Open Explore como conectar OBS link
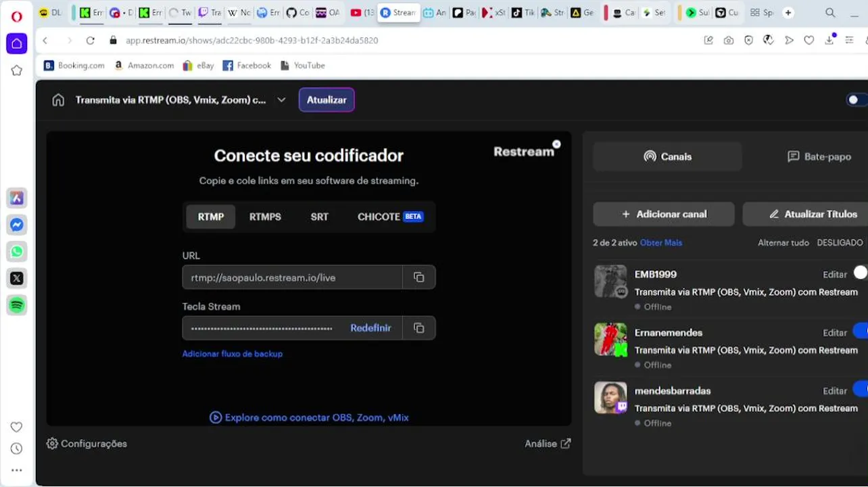868x487 pixels. tap(310, 418)
